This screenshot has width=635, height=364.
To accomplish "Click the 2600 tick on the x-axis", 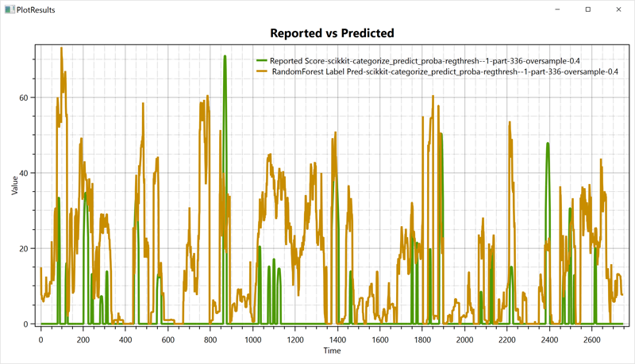I will pyautogui.click(x=591, y=339).
